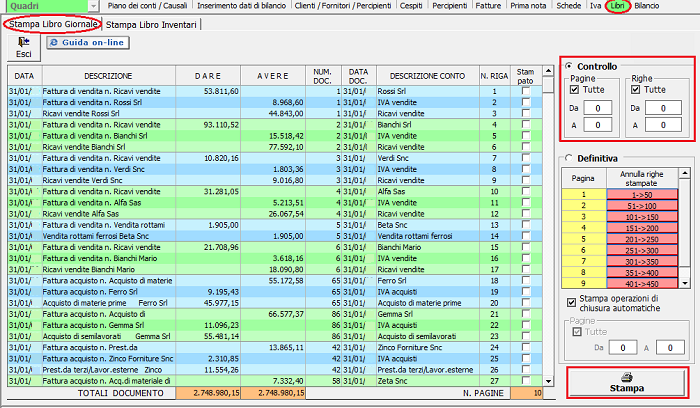The width and height of the screenshot is (700, 408).
Task: Toggle the Pagine Tutte checkbox in Controllo
Action: [575, 90]
